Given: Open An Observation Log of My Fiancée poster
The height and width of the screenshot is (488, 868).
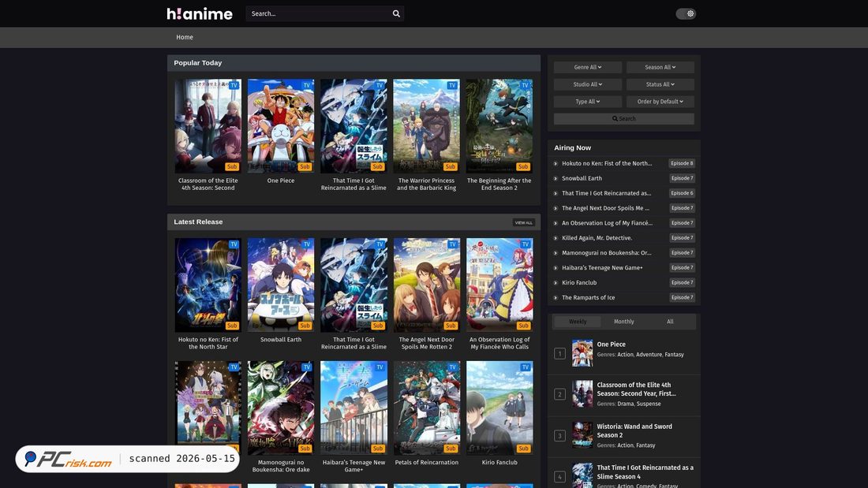Looking at the screenshot, I should coord(499,285).
